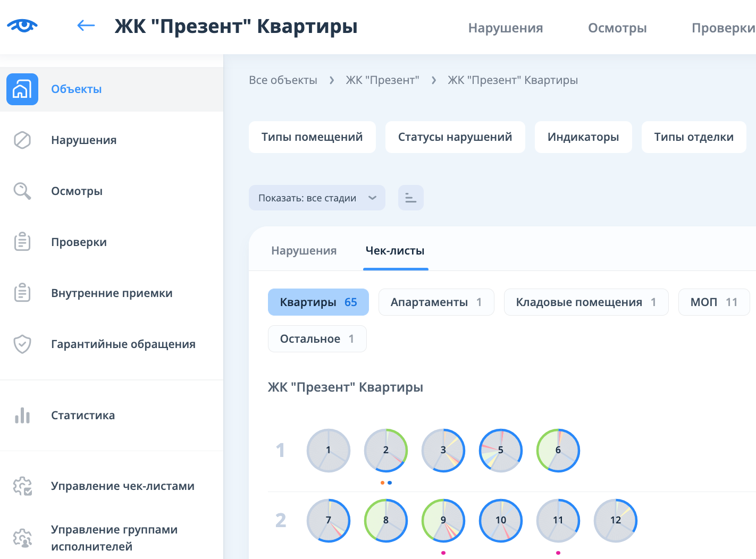Open Статусы нарушений panel
The height and width of the screenshot is (559, 756).
[455, 137]
